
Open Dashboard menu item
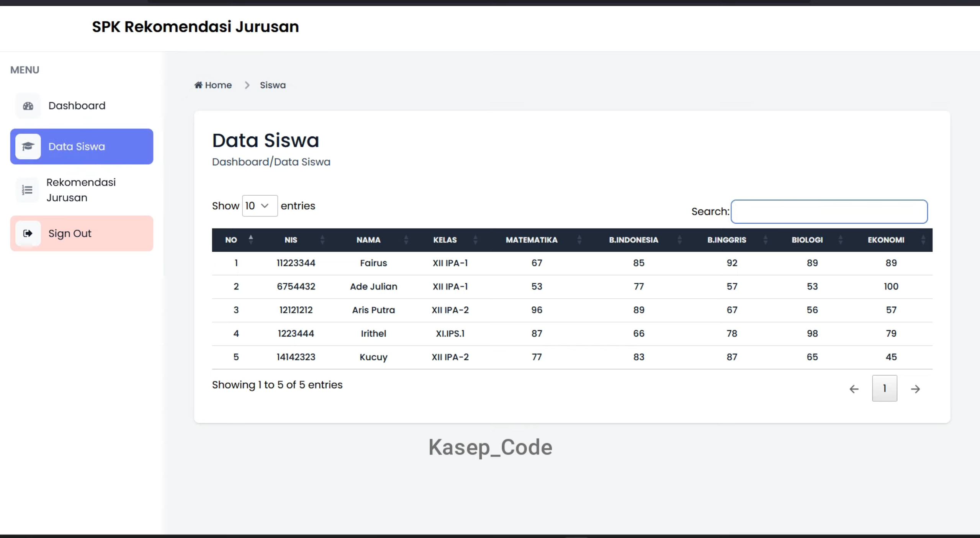pos(82,106)
